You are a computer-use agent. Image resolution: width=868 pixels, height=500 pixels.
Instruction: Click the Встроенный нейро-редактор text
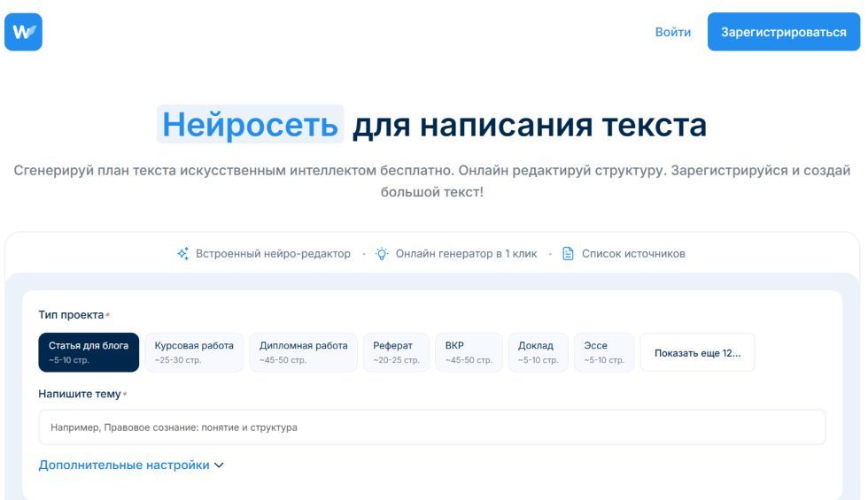[x=273, y=254]
